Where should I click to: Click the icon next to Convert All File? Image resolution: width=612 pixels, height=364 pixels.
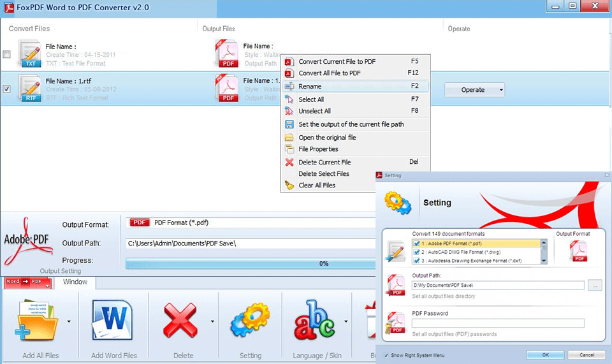289,73
